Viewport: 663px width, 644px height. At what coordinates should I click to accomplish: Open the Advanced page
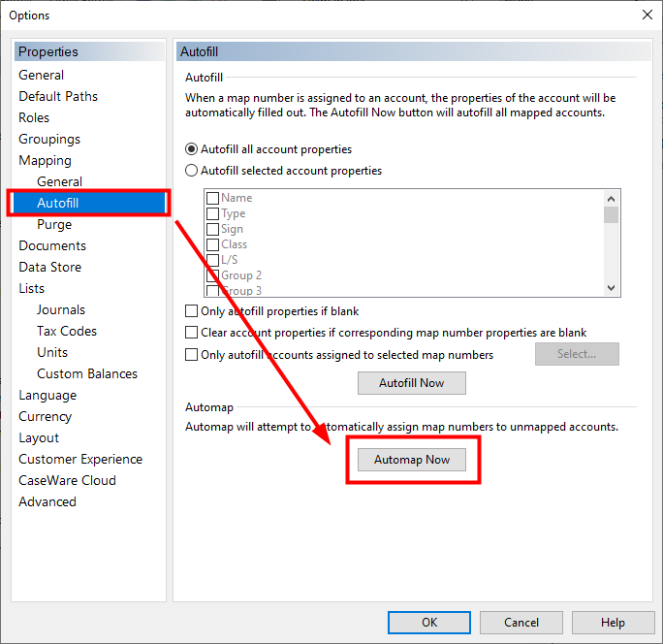pyautogui.click(x=47, y=501)
